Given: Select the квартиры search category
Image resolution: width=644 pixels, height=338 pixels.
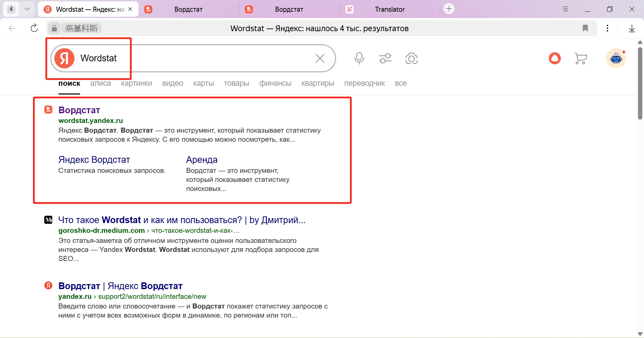Looking at the screenshot, I should [x=318, y=83].
